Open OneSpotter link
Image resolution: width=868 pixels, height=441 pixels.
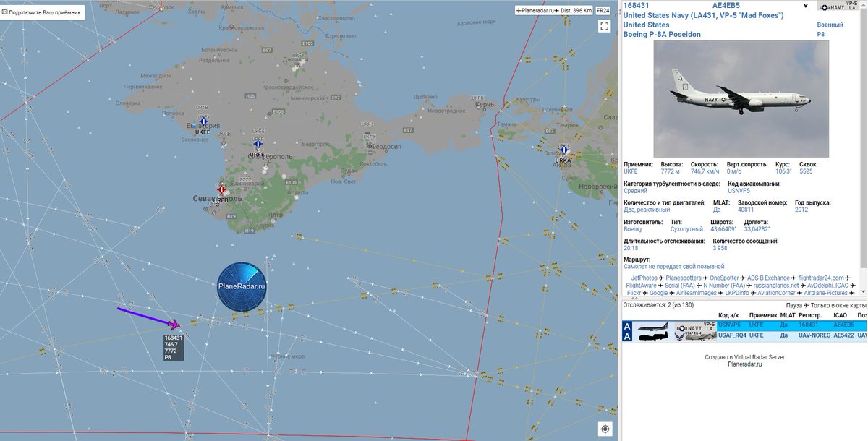(x=724, y=278)
